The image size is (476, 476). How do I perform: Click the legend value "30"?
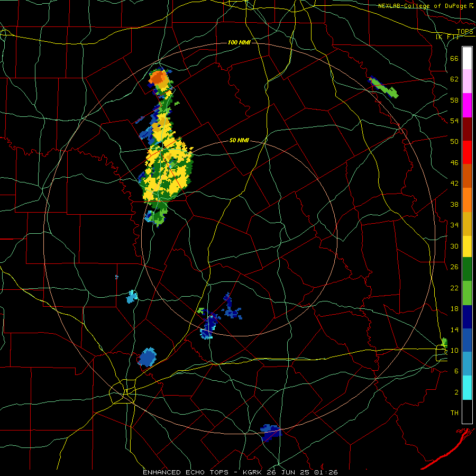[454, 246]
